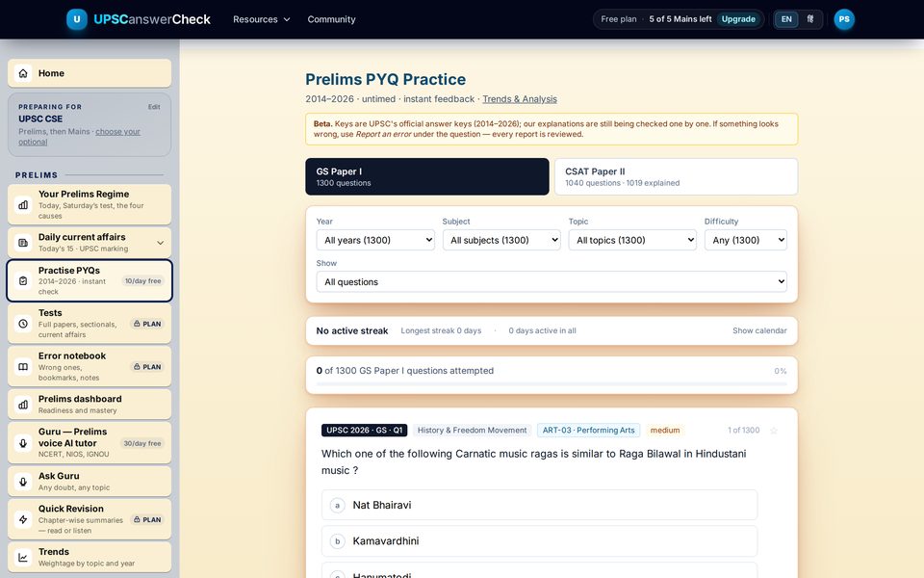924x578 pixels.
Task: Open the PS profile avatar
Action: click(844, 19)
